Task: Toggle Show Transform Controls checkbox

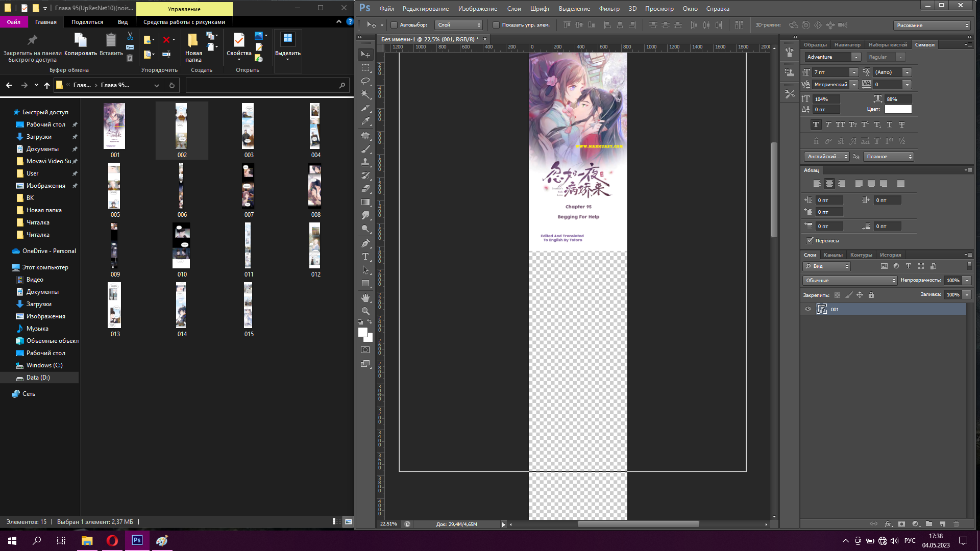Action: [496, 25]
